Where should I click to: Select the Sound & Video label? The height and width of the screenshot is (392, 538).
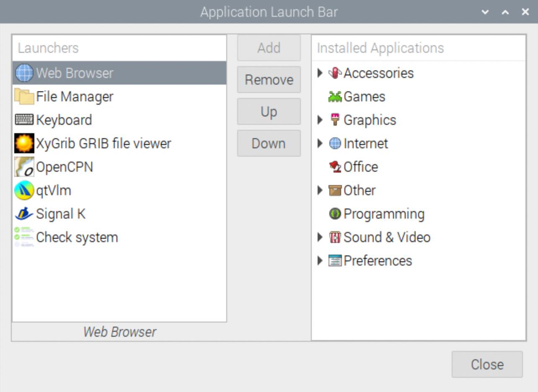[x=387, y=237]
